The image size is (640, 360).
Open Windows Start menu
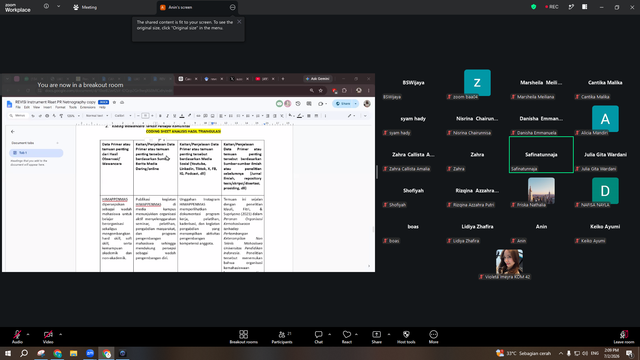[x=8, y=353]
